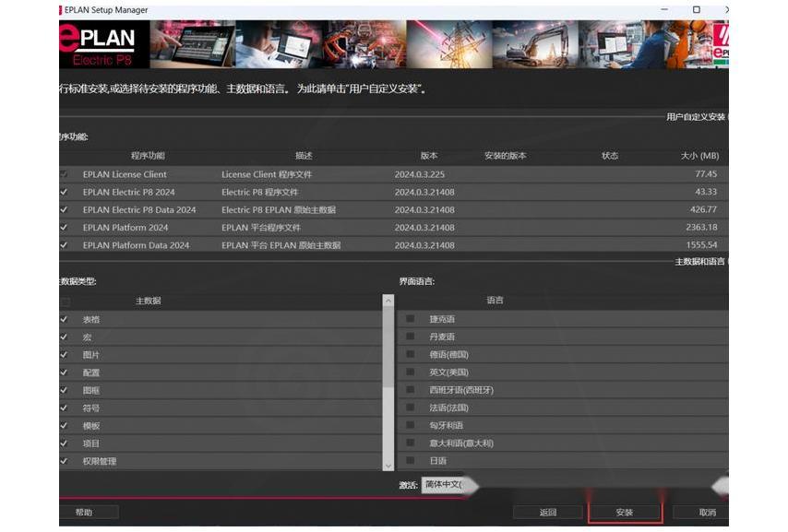Maximize the Setup Manager window
788x532 pixels.
[x=697, y=10]
